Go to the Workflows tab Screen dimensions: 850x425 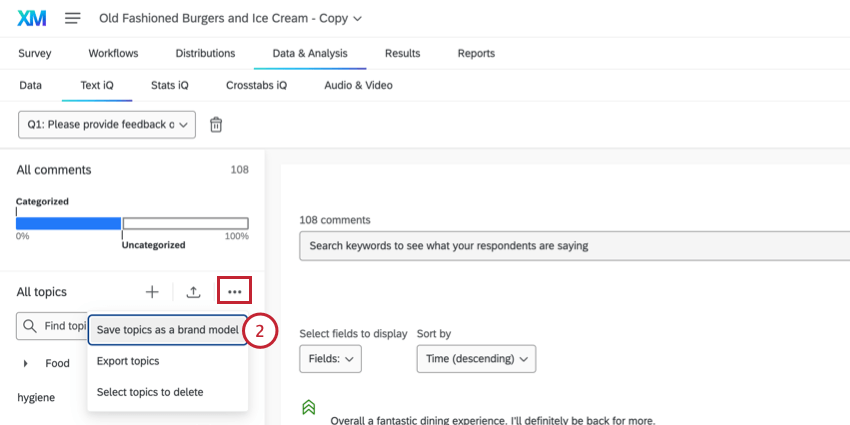[x=113, y=53]
